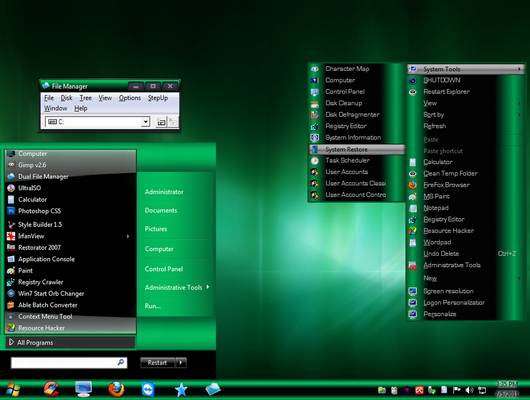The height and width of the screenshot is (400, 530).
Task: Open System Information in the submenu
Action: click(356, 138)
